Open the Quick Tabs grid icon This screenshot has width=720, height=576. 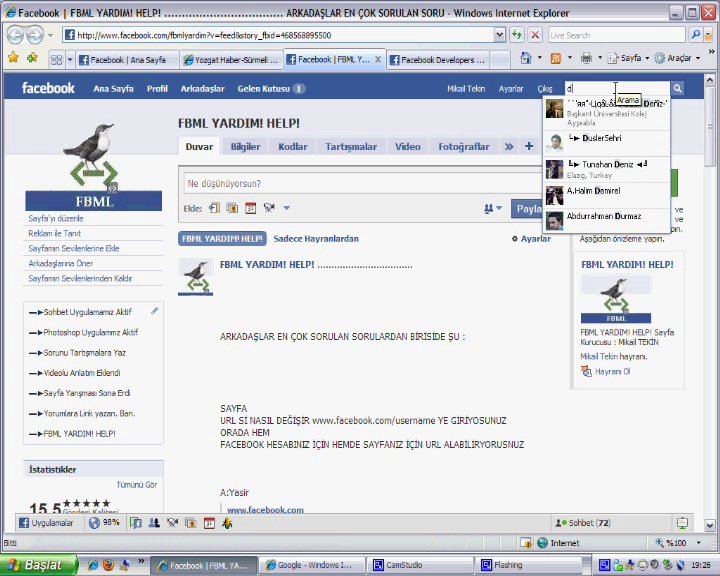[56, 60]
